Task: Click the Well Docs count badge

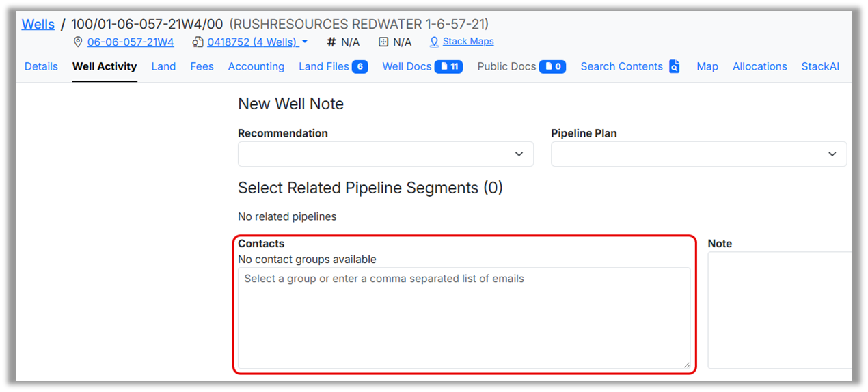Action: [x=448, y=67]
